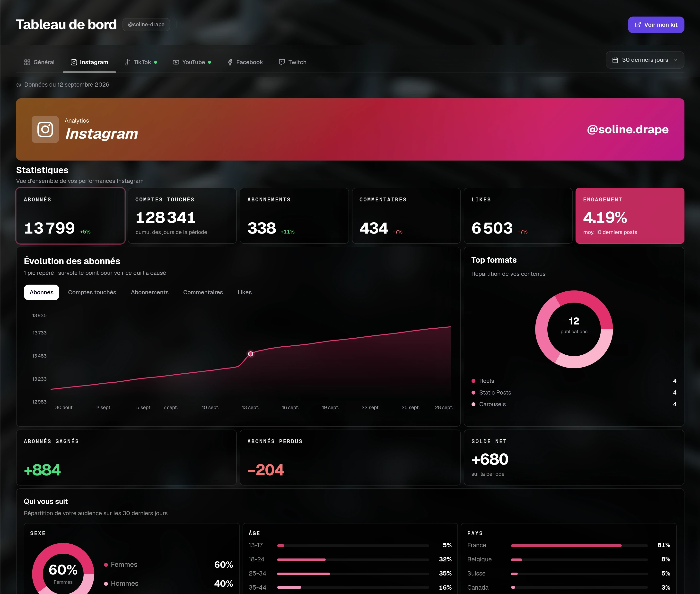This screenshot has height=594, width=700.
Task: Click the @soline.drape banner handle
Action: coord(628,129)
